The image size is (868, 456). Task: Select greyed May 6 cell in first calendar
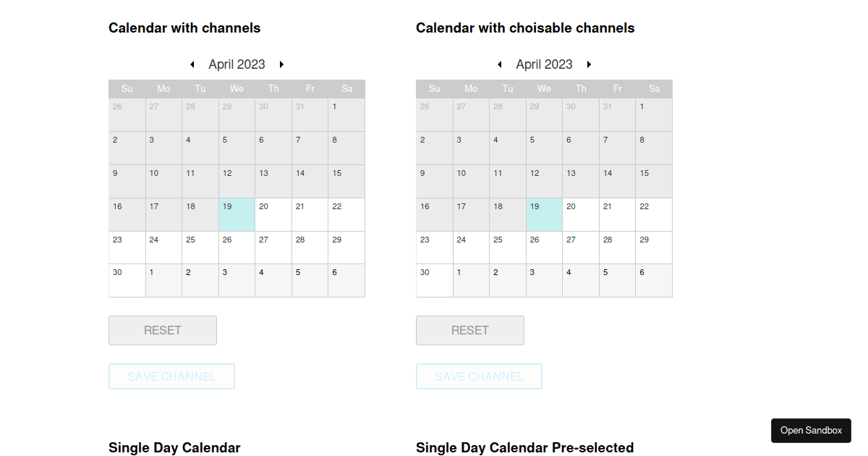click(x=346, y=280)
